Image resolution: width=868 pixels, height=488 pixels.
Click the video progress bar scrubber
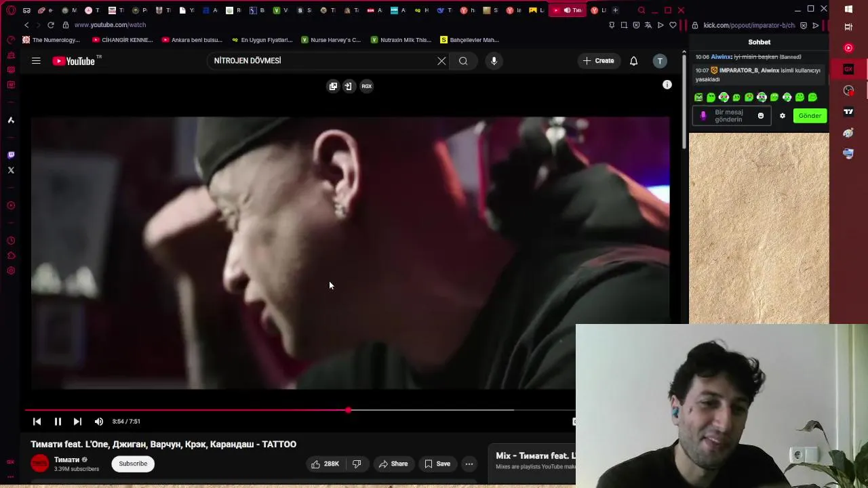click(348, 410)
